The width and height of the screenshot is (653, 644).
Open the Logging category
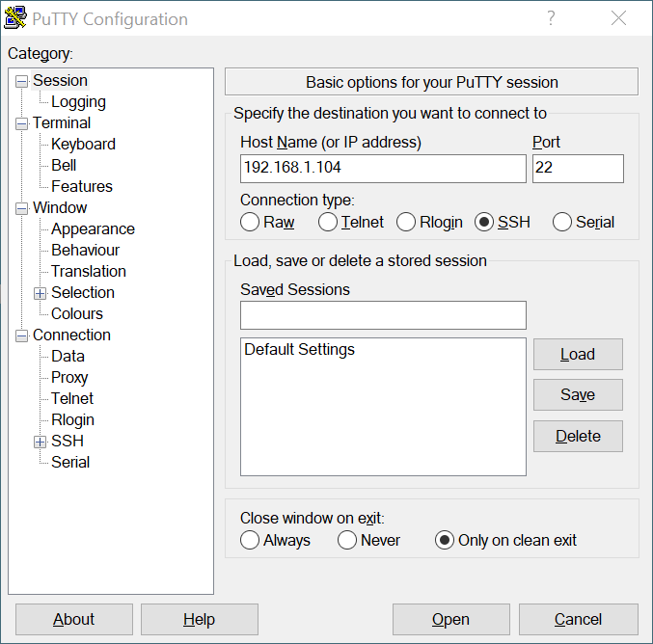[78, 102]
